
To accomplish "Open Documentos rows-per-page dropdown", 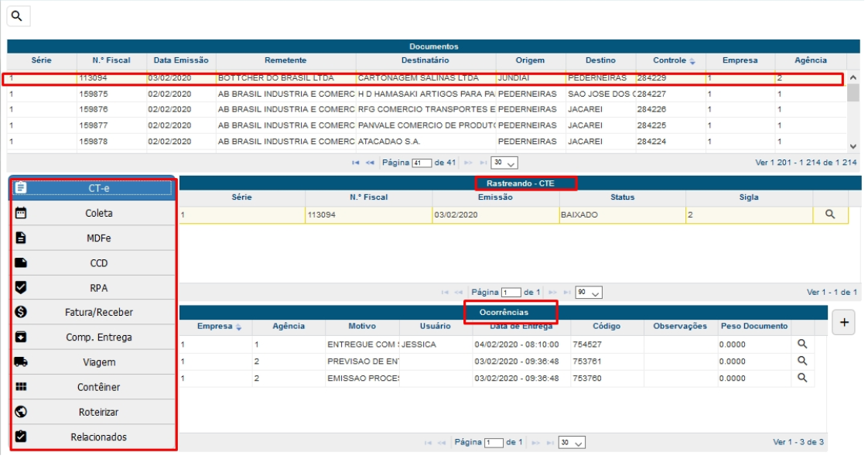I will click(x=504, y=163).
